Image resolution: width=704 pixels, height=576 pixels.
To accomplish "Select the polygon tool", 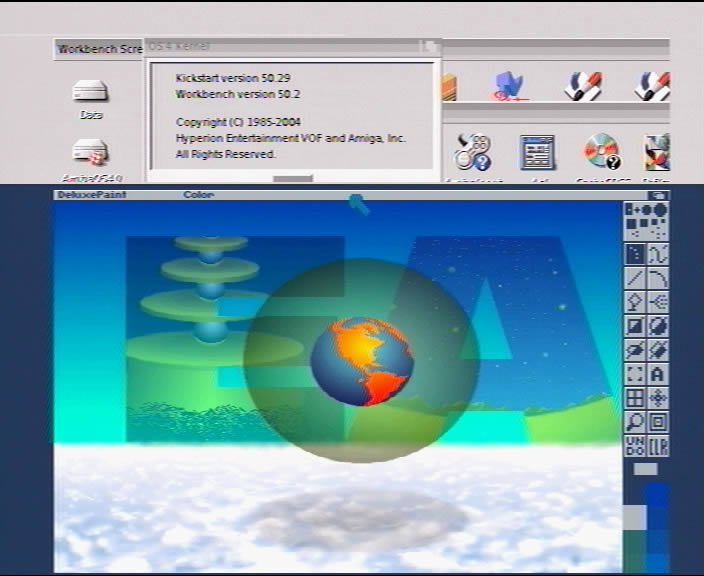I will click(x=658, y=350).
